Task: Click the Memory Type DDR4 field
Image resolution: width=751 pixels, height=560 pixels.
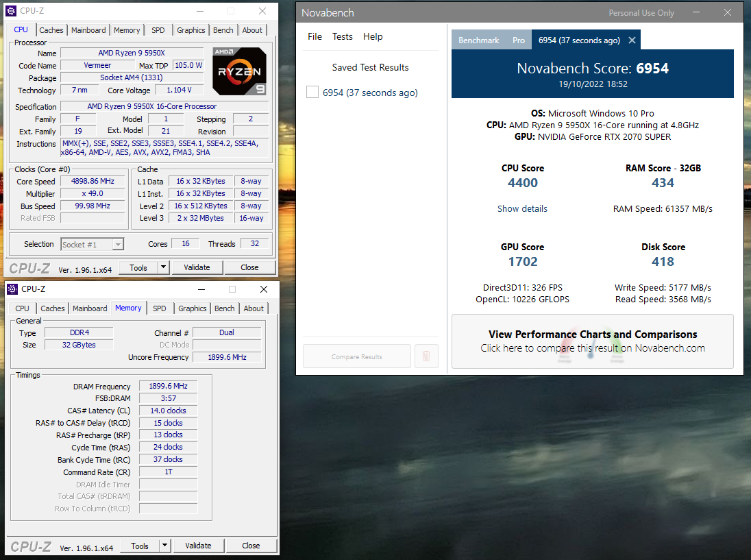Action: pyautogui.click(x=79, y=332)
